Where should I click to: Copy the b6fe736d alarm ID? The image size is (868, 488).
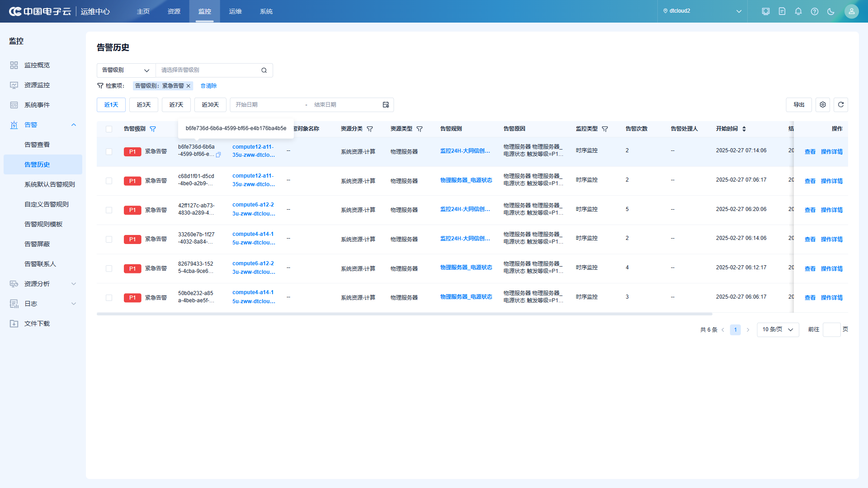pos(218,155)
